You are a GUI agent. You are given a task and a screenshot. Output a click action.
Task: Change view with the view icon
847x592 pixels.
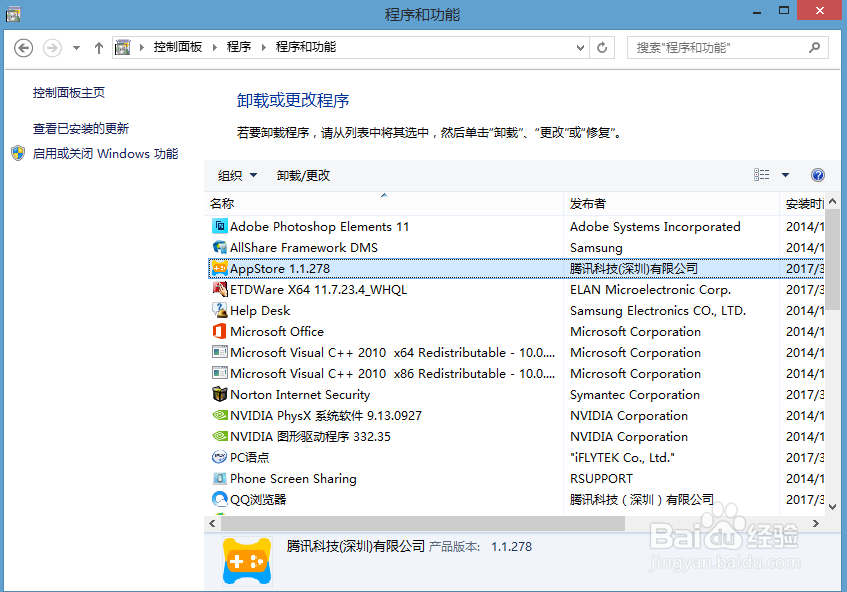point(762,174)
